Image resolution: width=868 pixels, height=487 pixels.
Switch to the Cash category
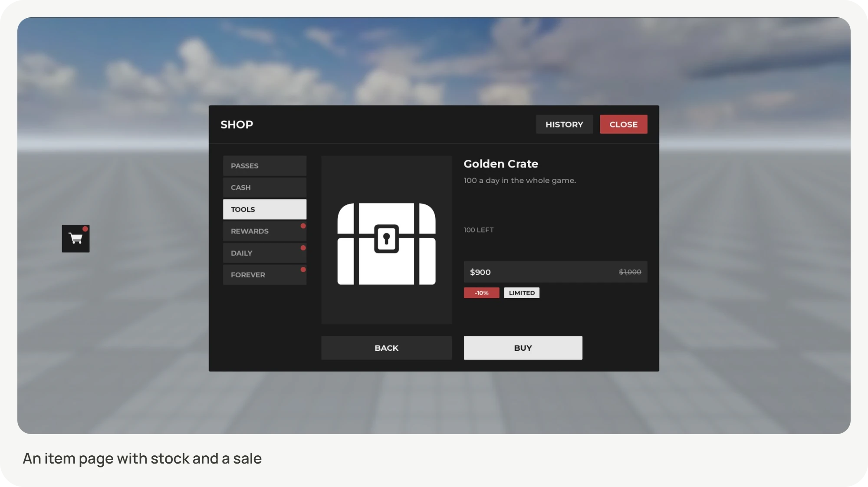[x=265, y=188]
